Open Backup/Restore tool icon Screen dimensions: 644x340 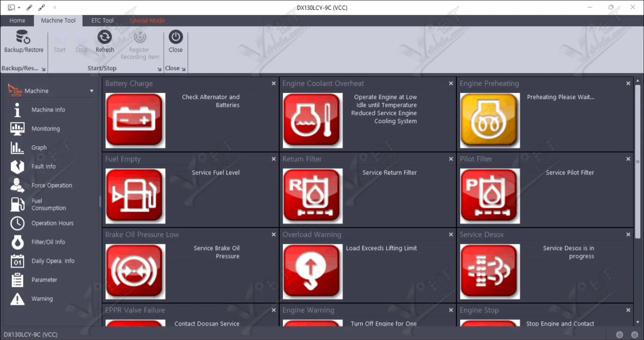pyautogui.click(x=23, y=37)
